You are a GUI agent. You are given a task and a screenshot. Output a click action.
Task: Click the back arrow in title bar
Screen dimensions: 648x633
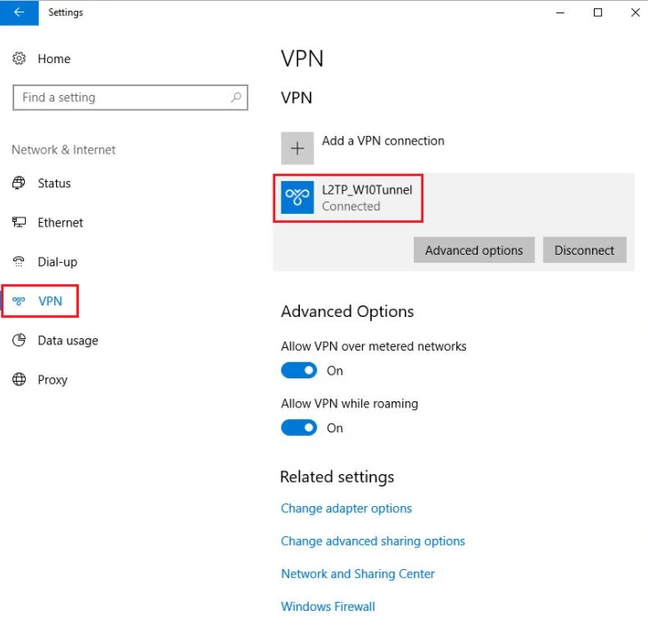[19, 12]
